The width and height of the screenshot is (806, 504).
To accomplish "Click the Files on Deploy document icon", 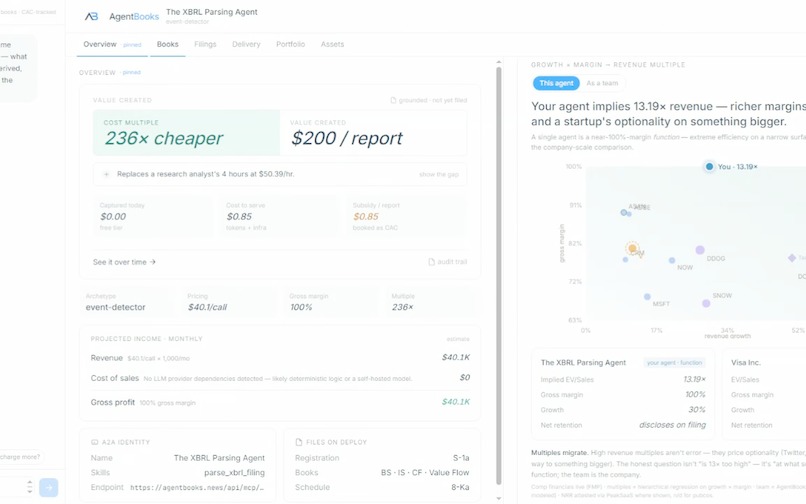I will tap(299, 442).
